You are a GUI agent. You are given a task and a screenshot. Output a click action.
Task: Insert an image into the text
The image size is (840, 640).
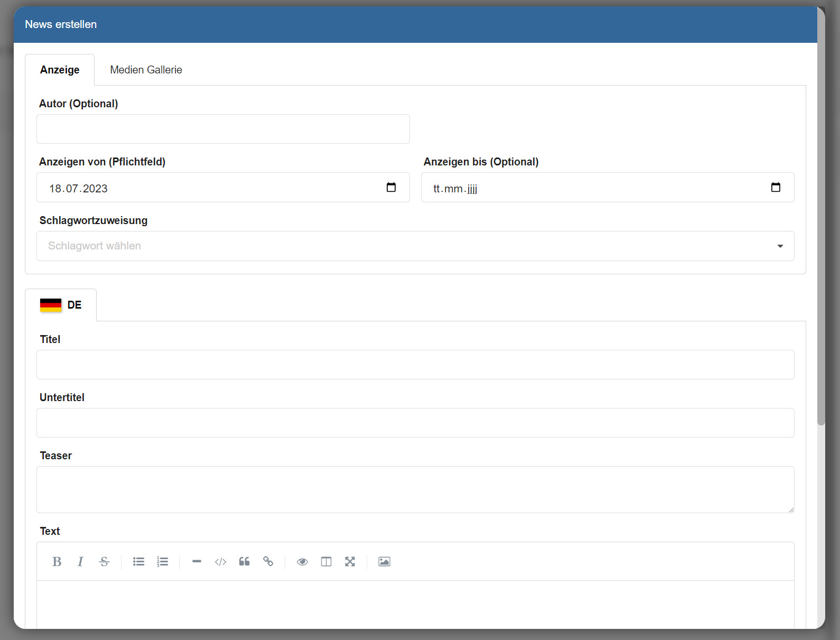[384, 562]
